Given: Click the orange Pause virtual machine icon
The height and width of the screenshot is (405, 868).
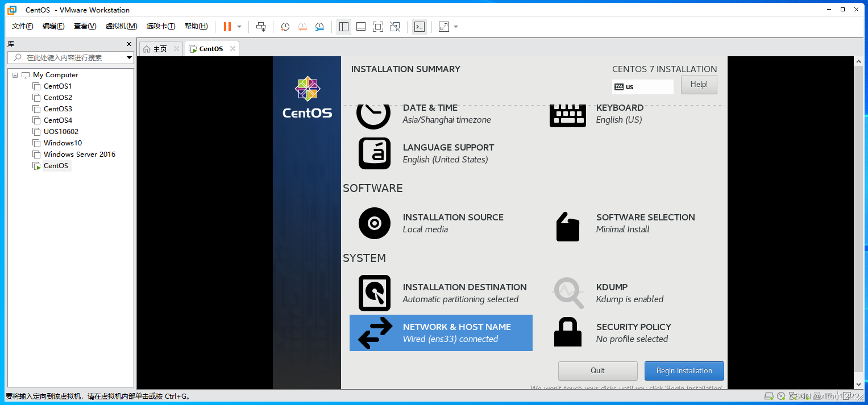Looking at the screenshot, I should 227,27.
